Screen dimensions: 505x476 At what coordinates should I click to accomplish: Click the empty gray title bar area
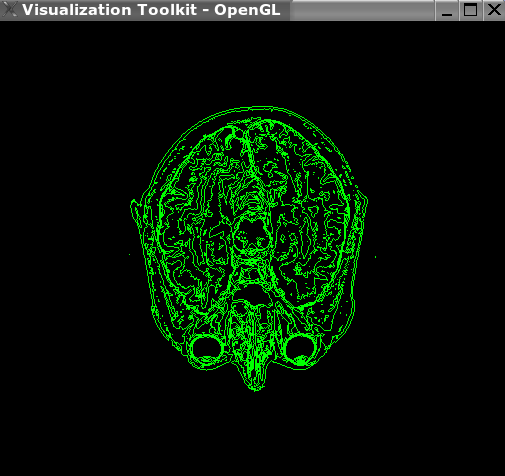(x=362, y=10)
